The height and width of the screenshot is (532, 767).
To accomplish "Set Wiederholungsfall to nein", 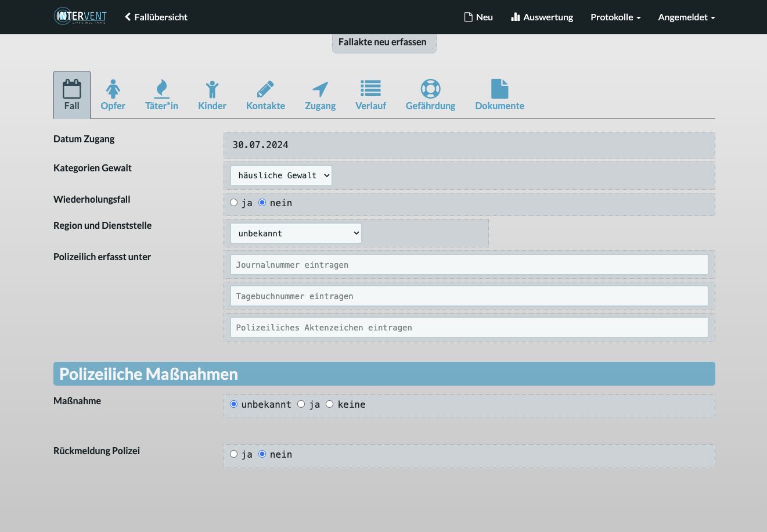I will point(262,203).
